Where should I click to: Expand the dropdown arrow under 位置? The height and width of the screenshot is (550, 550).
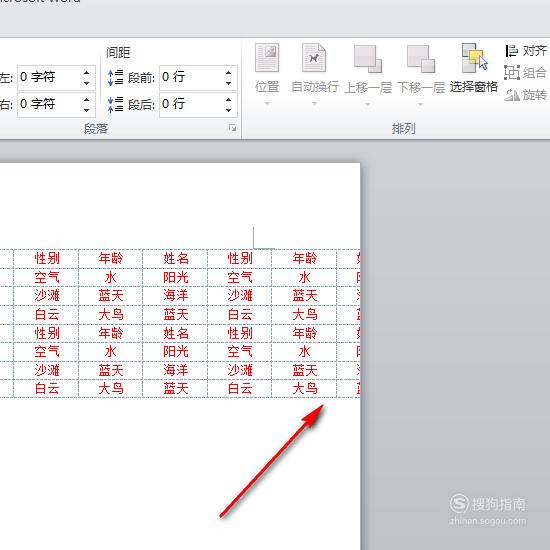(x=267, y=103)
